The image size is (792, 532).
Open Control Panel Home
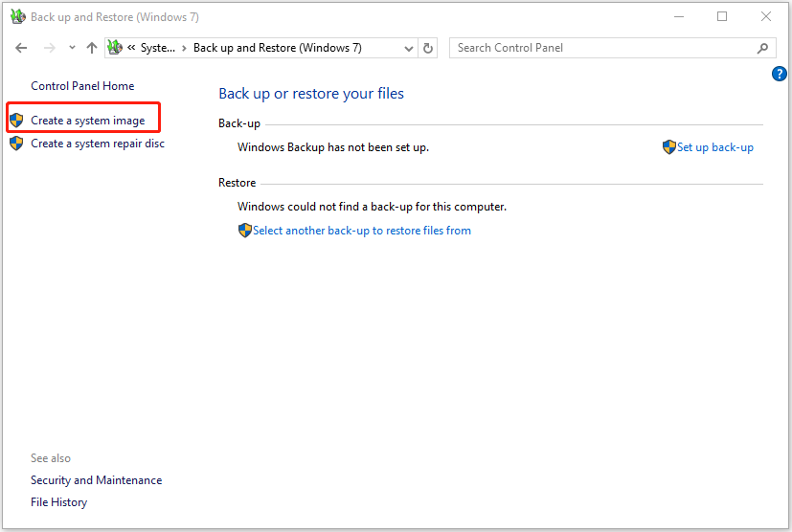[x=82, y=86]
